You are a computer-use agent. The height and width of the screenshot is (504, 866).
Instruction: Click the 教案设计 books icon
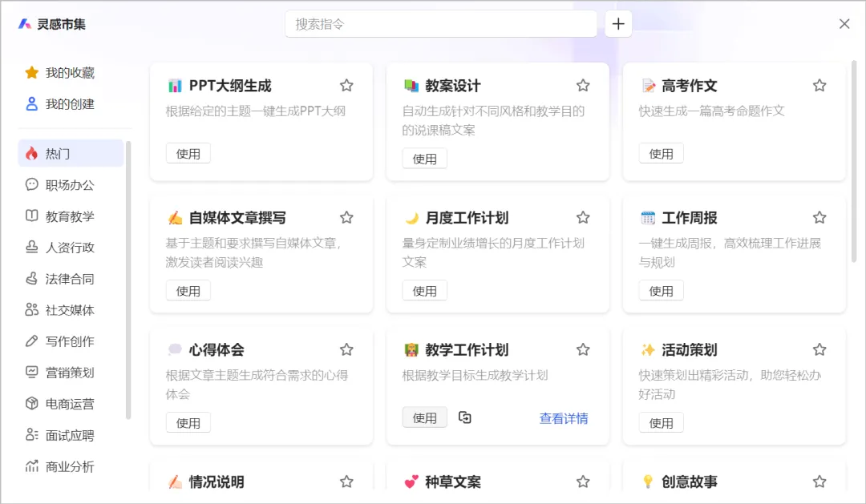click(x=411, y=86)
